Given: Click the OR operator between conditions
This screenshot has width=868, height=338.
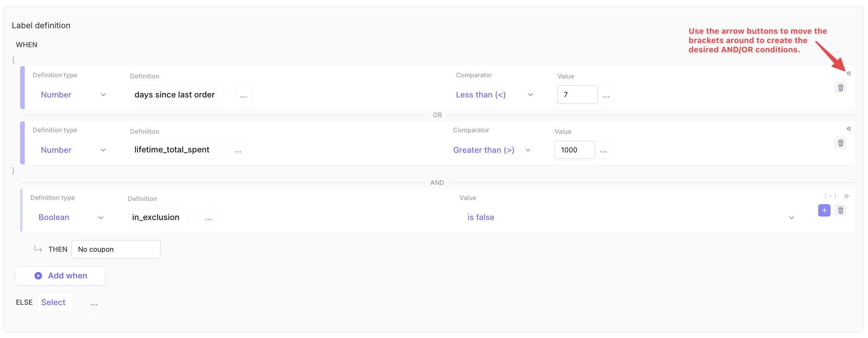Looking at the screenshot, I should (x=437, y=115).
